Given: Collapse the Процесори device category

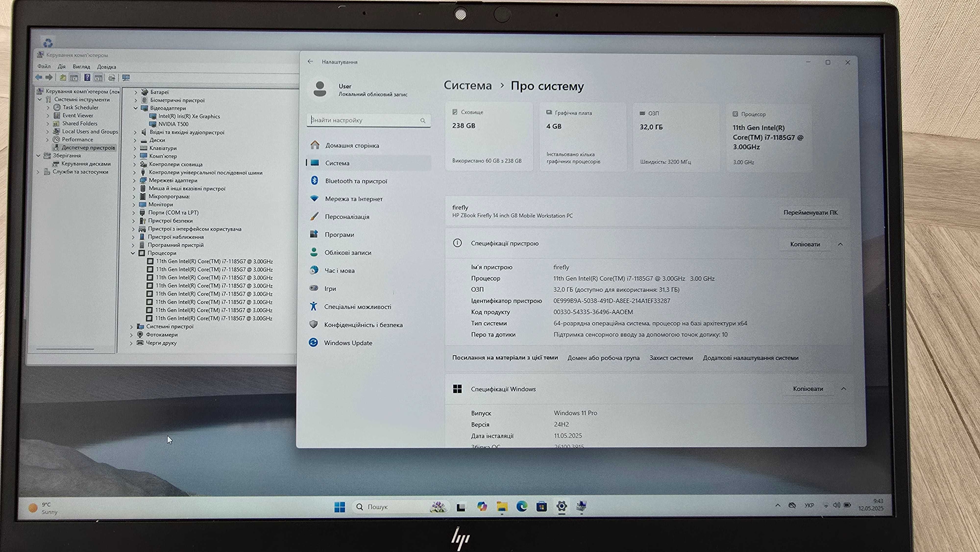Looking at the screenshot, I should tap(133, 253).
